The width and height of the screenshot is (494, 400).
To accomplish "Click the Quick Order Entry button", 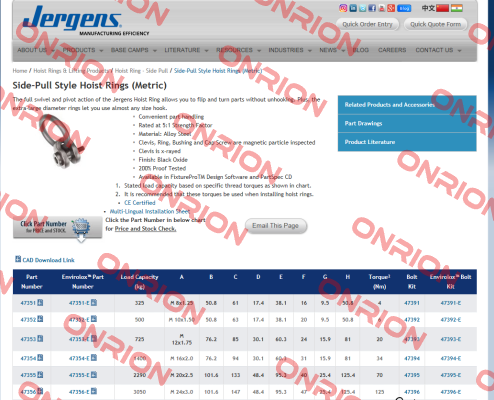I will click(x=367, y=24).
